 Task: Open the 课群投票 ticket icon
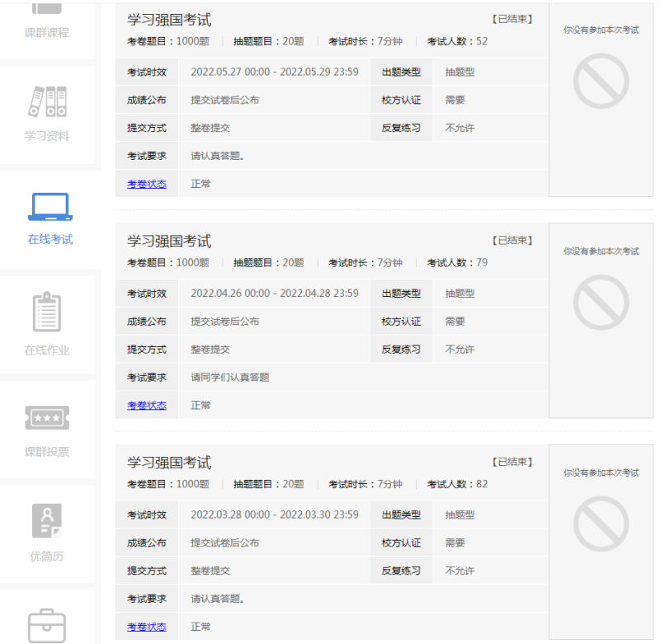pyautogui.click(x=47, y=417)
